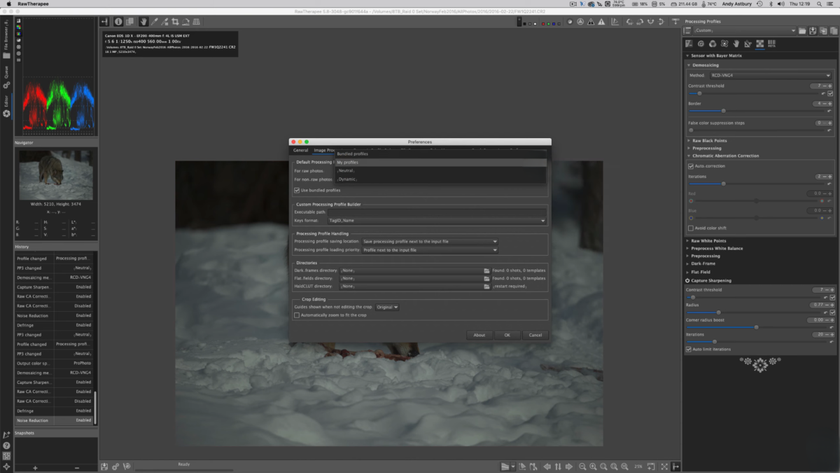Select the Crop tool in the toolbar
The width and height of the screenshot is (840, 473).
tap(175, 21)
